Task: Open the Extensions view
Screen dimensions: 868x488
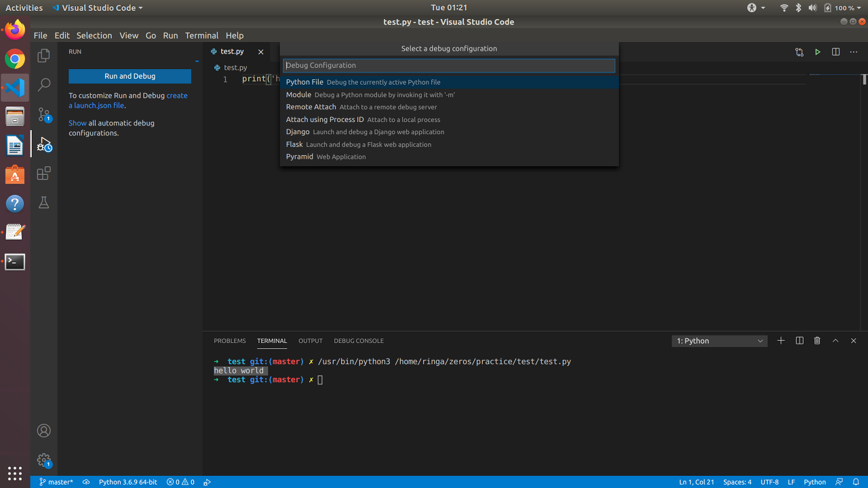Action: [43, 174]
